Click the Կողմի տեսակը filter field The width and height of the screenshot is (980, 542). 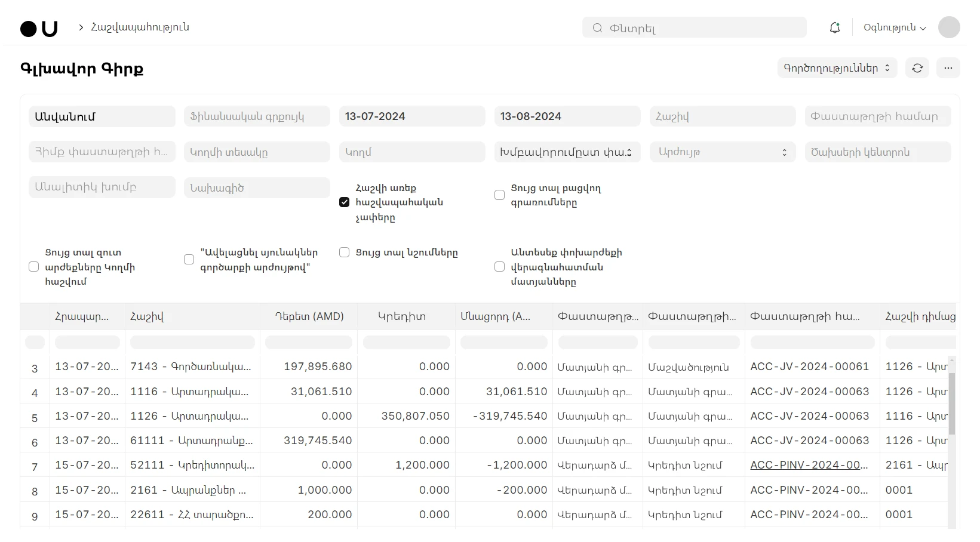[x=257, y=152]
